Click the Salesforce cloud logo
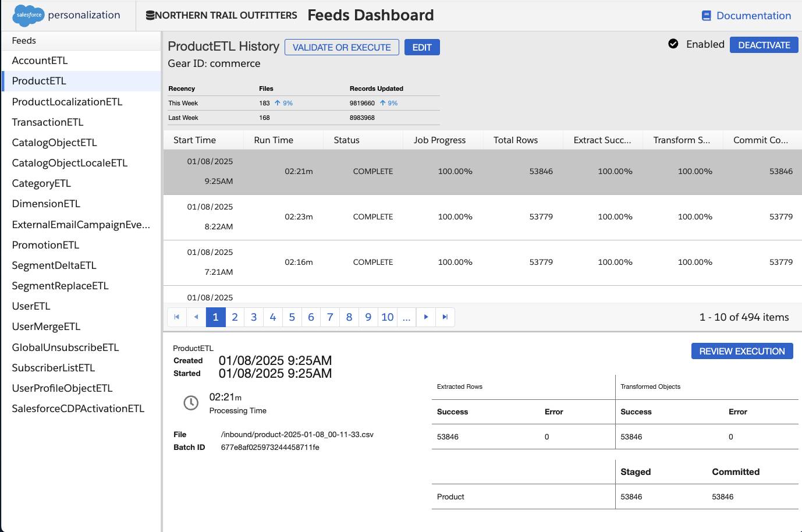Image resolution: width=802 pixels, height=532 pixels. pyautogui.click(x=29, y=15)
